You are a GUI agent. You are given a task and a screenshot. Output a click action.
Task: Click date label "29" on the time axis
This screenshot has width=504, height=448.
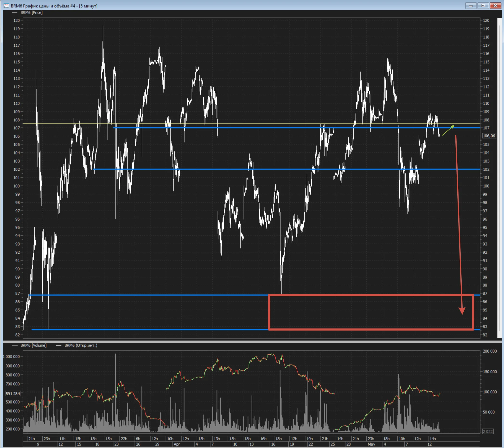point(157,444)
